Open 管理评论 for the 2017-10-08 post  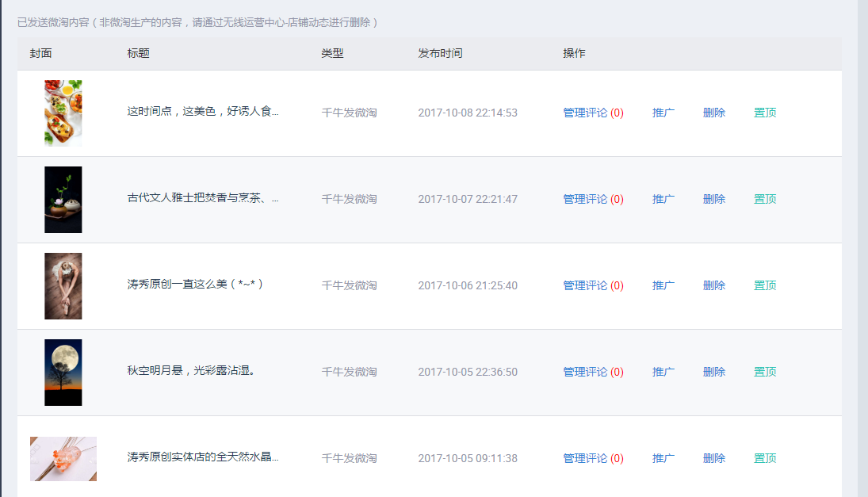coord(585,113)
